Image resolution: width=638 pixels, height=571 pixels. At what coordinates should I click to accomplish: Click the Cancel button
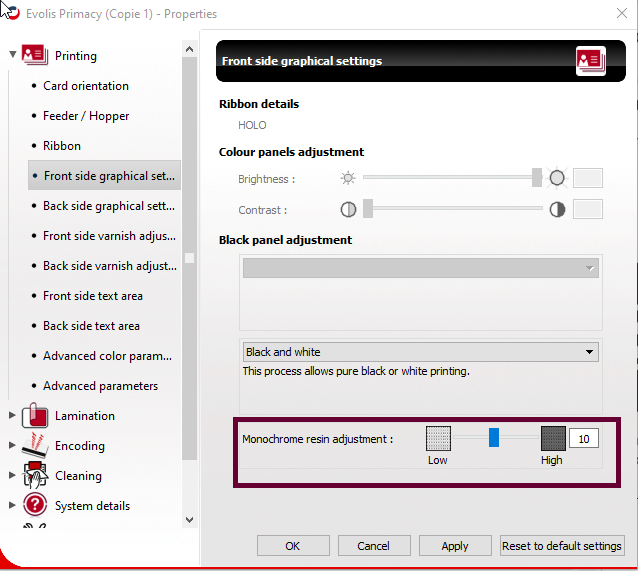pos(374,546)
